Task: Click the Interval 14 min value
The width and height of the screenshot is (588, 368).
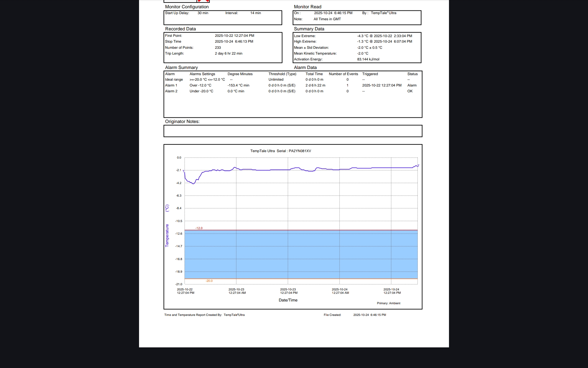Action: [255, 13]
